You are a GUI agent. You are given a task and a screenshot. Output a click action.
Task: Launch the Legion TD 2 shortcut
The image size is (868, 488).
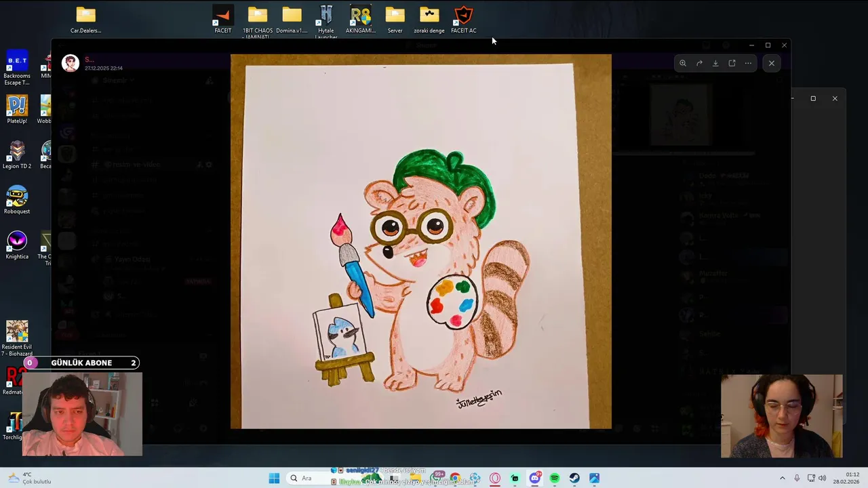(17, 155)
